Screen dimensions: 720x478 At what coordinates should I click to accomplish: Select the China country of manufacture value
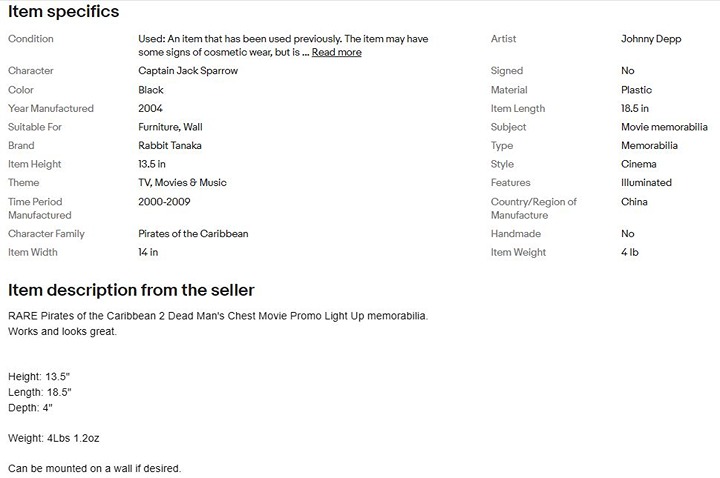[634, 202]
